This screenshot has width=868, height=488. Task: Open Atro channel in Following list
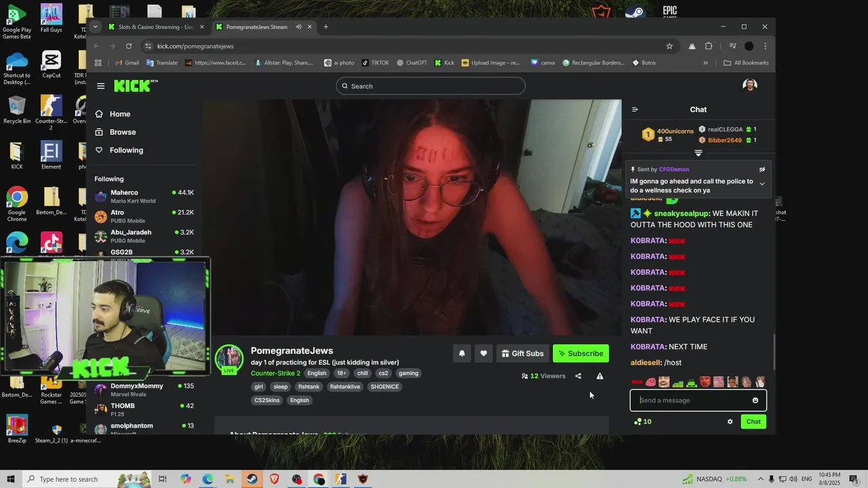[144, 216]
